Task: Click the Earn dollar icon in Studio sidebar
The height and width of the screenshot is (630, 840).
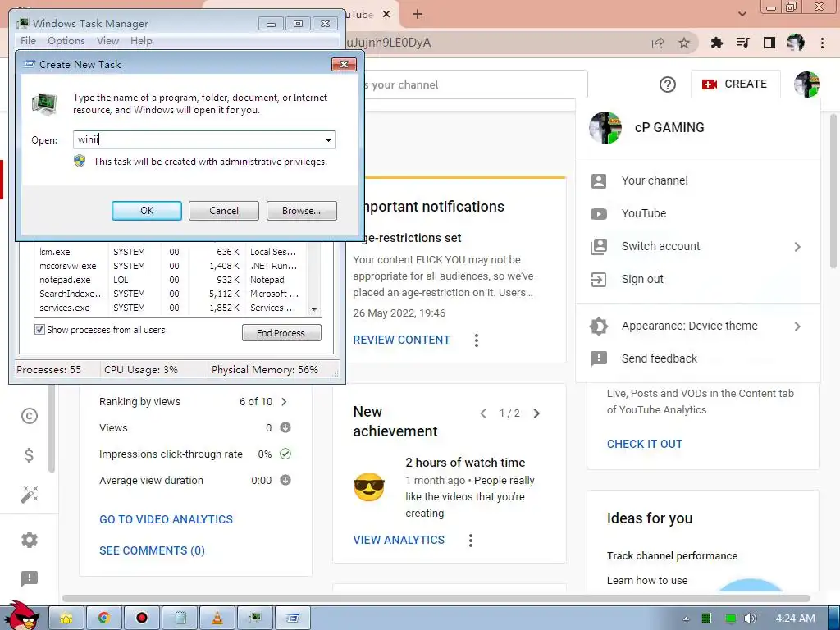Action: (30, 454)
